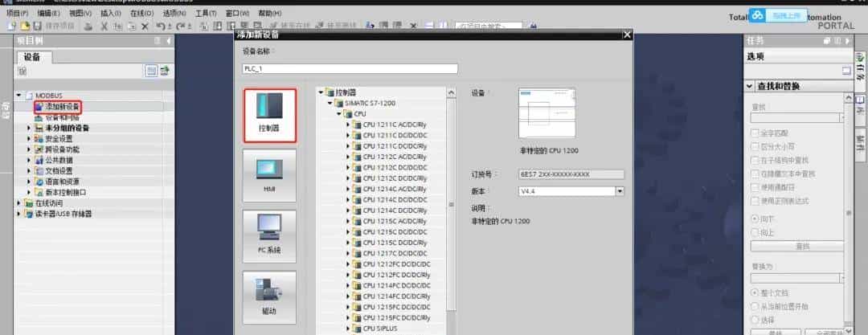Expand the 在线访问 node

click(x=18, y=203)
